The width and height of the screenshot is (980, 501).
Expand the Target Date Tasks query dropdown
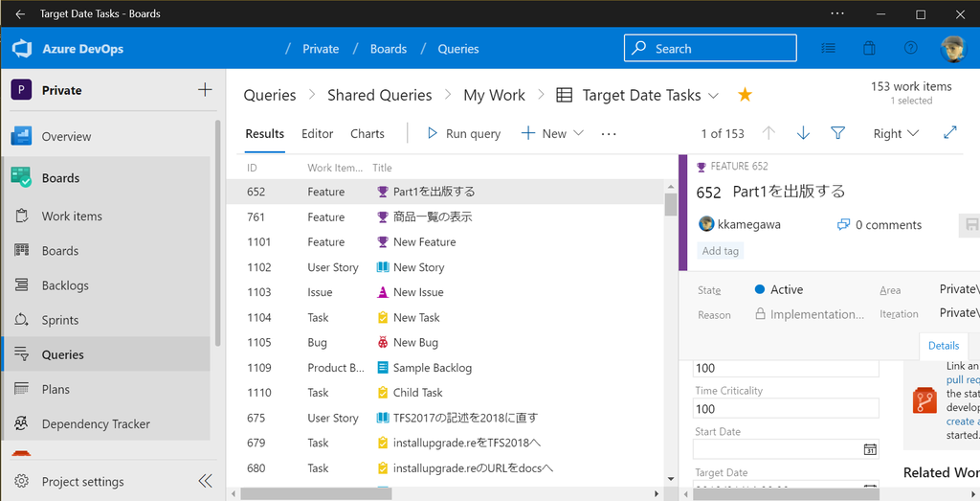(713, 95)
